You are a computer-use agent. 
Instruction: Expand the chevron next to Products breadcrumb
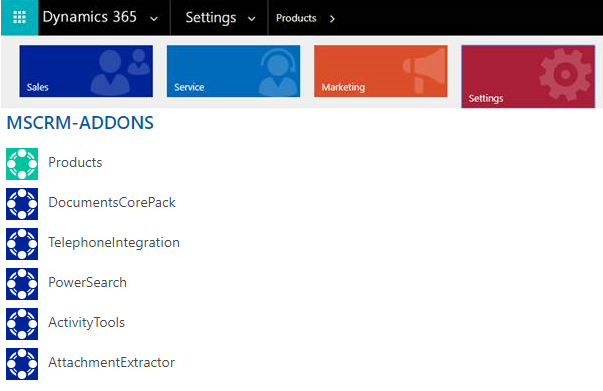tap(332, 18)
